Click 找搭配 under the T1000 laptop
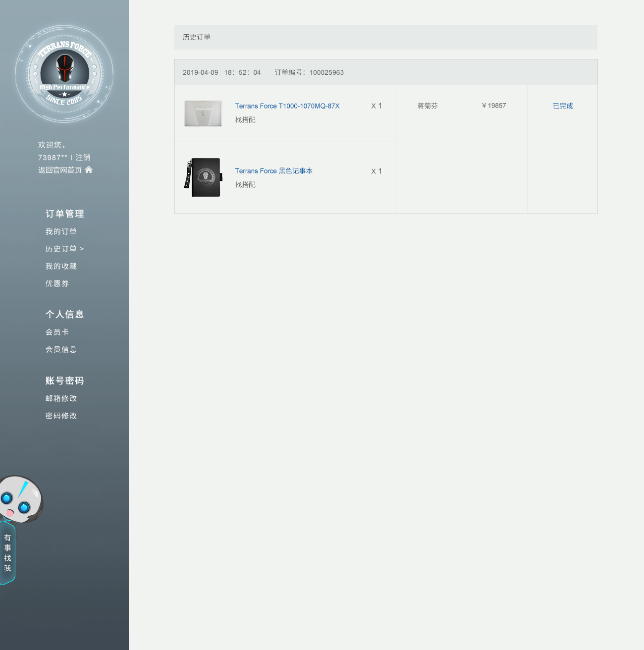This screenshot has width=644, height=650. (245, 120)
